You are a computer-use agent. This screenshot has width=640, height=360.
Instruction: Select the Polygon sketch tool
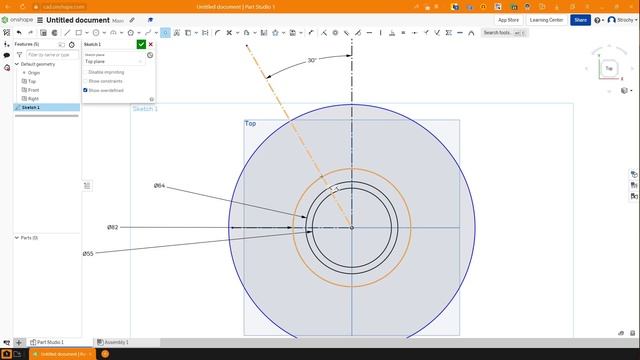131,33
